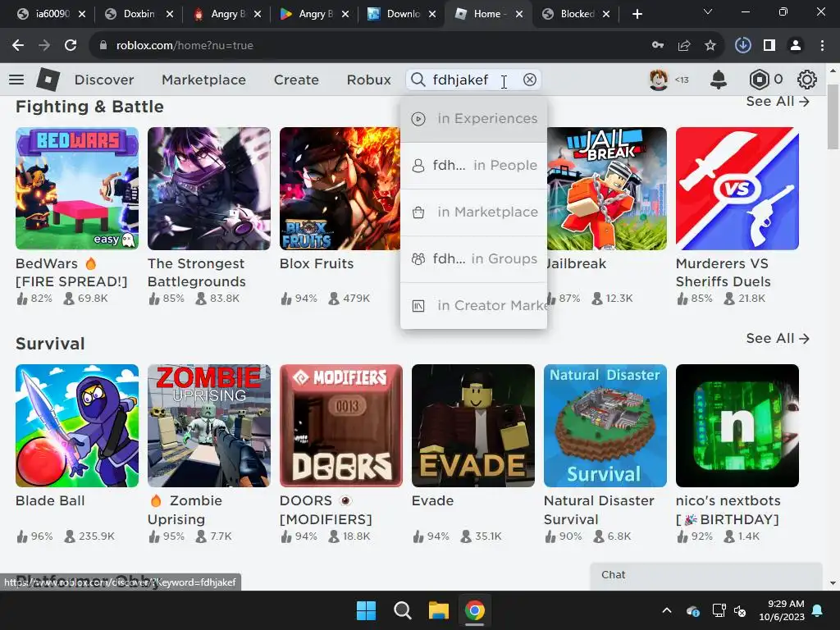This screenshot has height=630, width=840.
Task: Open nico's nextbots thumbnail
Action: (737, 426)
